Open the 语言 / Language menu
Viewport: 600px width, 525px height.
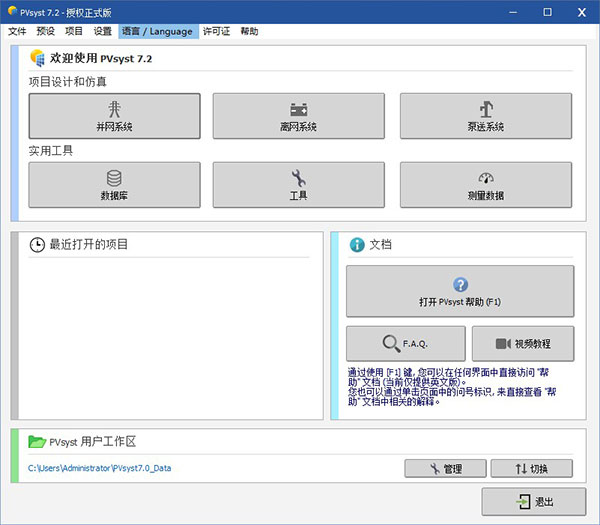[x=157, y=32]
